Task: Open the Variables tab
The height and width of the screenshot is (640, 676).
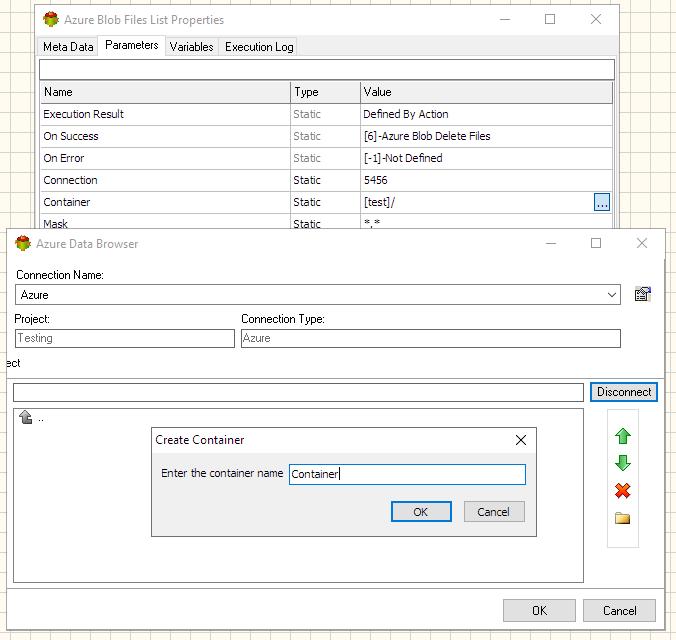Action: point(191,47)
